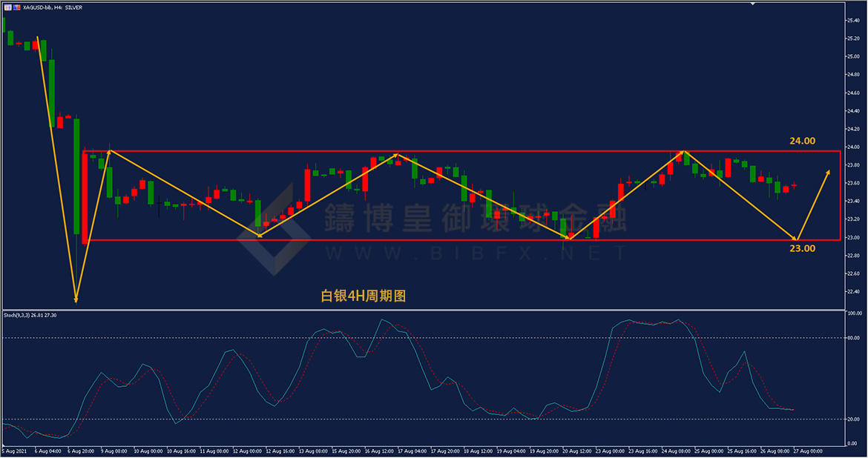Click the 20.00 level on the Stochastic scale
This screenshot has height=458, width=868.
[x=853, y=419]
